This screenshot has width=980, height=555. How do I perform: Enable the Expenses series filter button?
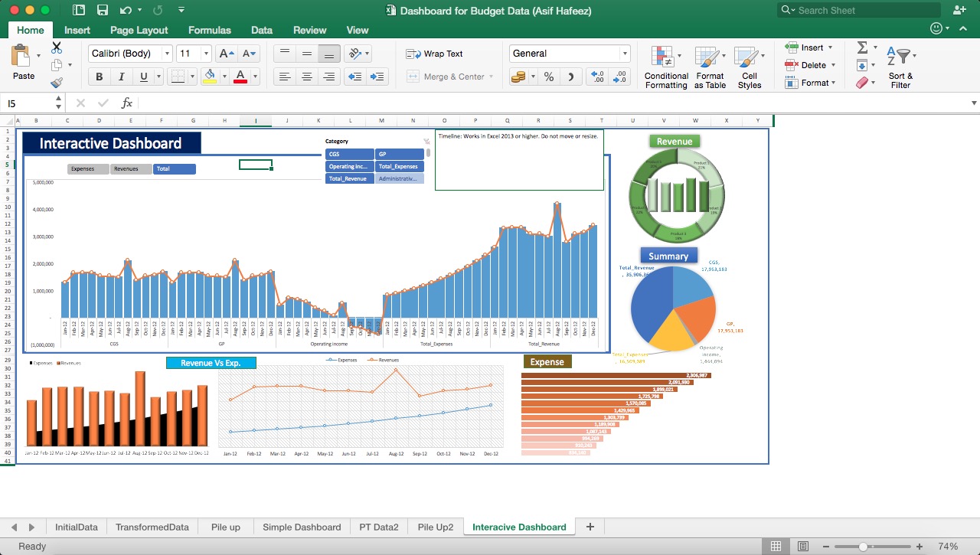(x=87, y=168)
